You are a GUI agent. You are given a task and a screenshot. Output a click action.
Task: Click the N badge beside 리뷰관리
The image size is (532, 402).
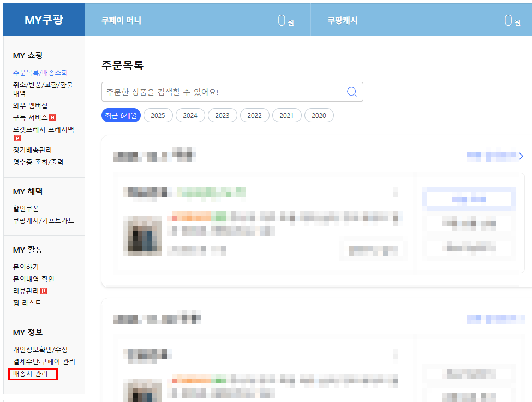click(x=44, y=291)
